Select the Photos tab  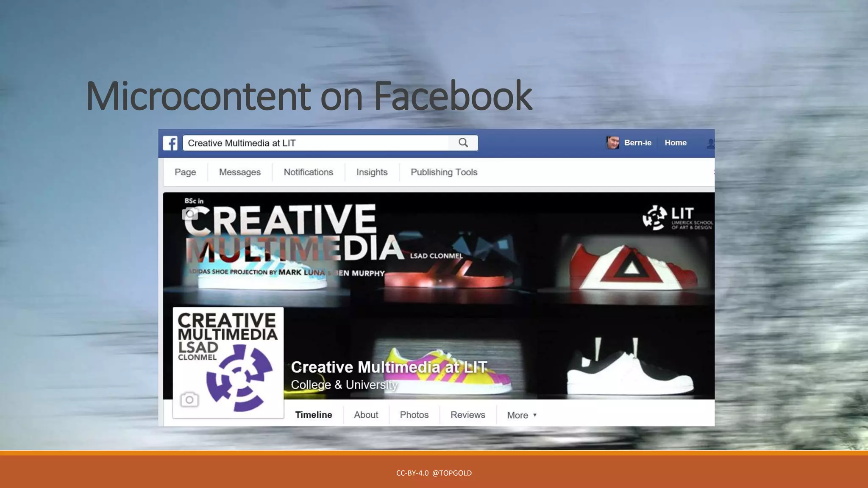pos(414,415)
